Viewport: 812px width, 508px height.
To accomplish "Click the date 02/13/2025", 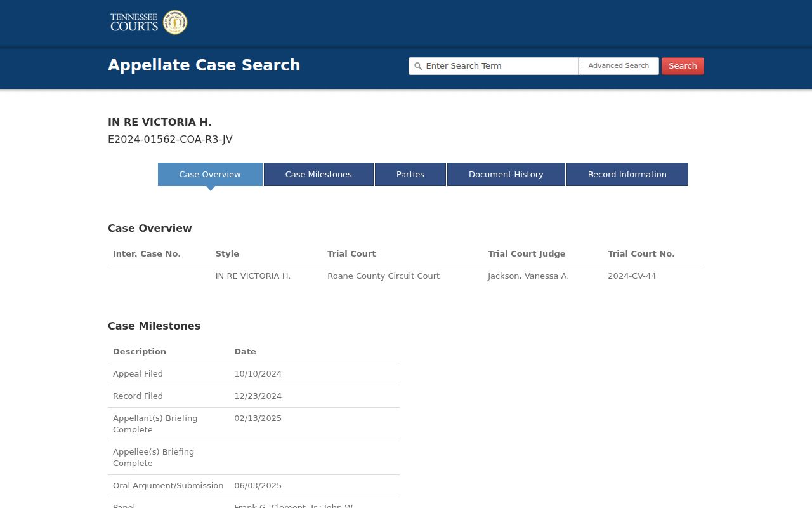I will (x=258, y=418).
